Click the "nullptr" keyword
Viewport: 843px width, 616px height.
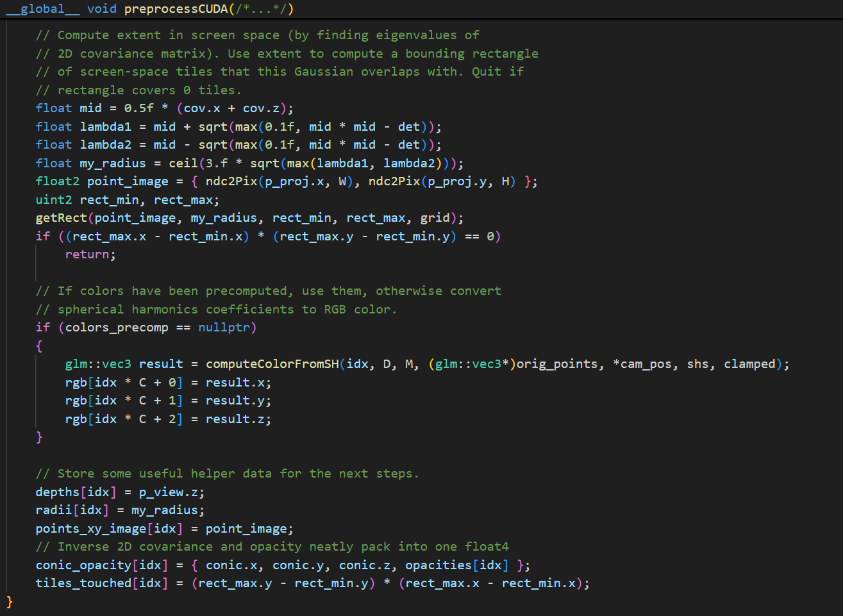(x=224, y=328)
